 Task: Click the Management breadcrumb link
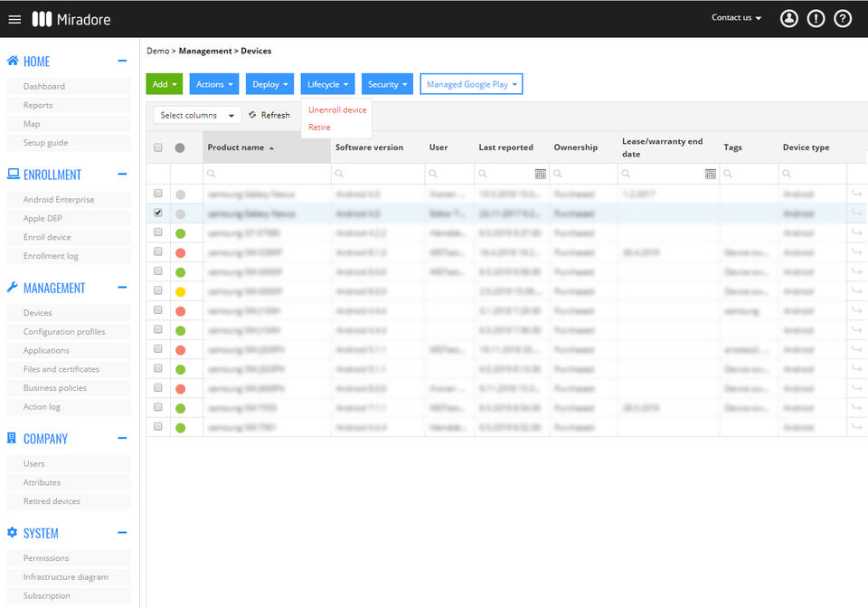[205, 51]
